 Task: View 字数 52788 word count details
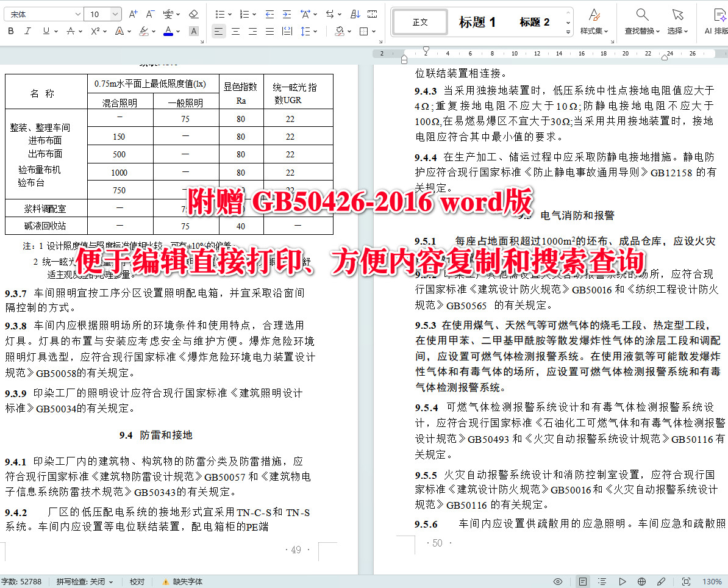click(21, 581)
